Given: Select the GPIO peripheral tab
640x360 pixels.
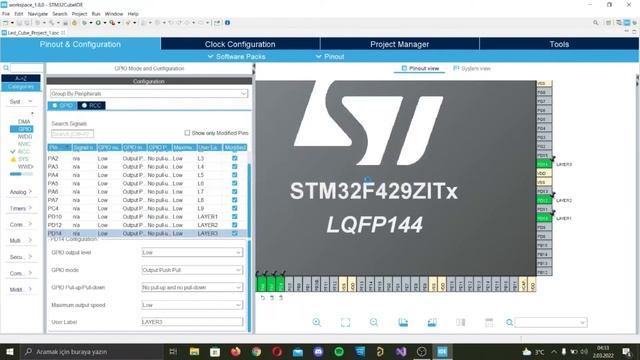Looking at the screenshot, I should (x=62, y=105).
